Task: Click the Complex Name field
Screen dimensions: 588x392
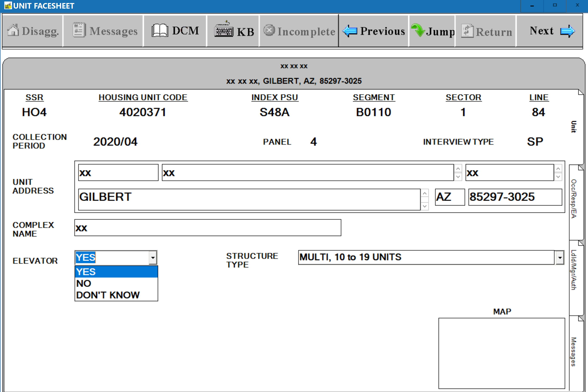Action: point(208,228)
